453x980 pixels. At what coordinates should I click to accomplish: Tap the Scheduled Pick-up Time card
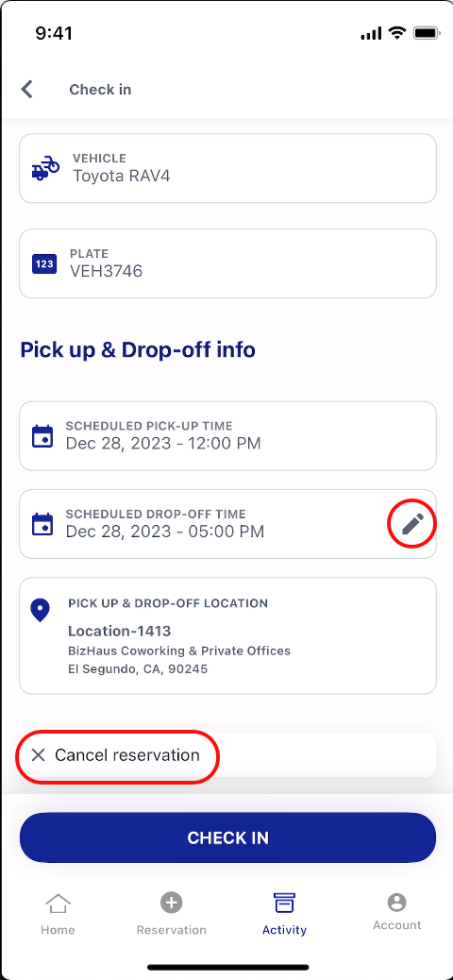[x=227, y=435]
